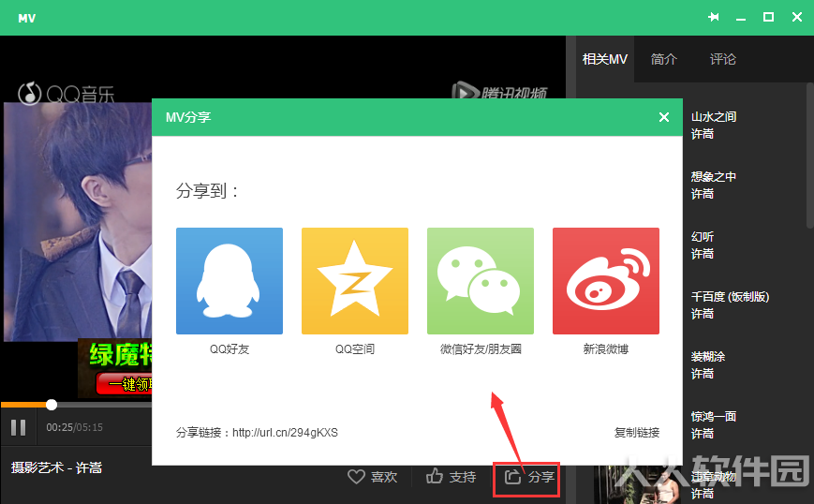The width and height of the screenshot is (814, 504).
Task: Click the 支持 thumbs-up button
Action: click(451, 477)
